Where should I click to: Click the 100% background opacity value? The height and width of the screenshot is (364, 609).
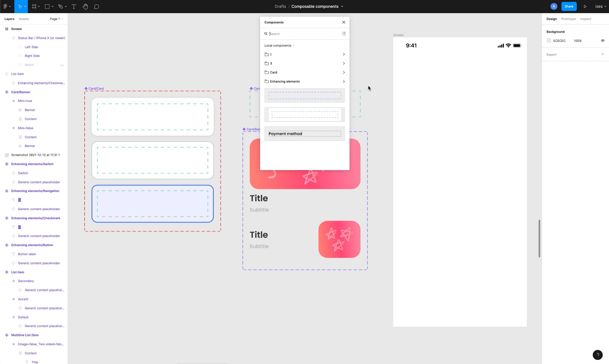click(578, 41)
